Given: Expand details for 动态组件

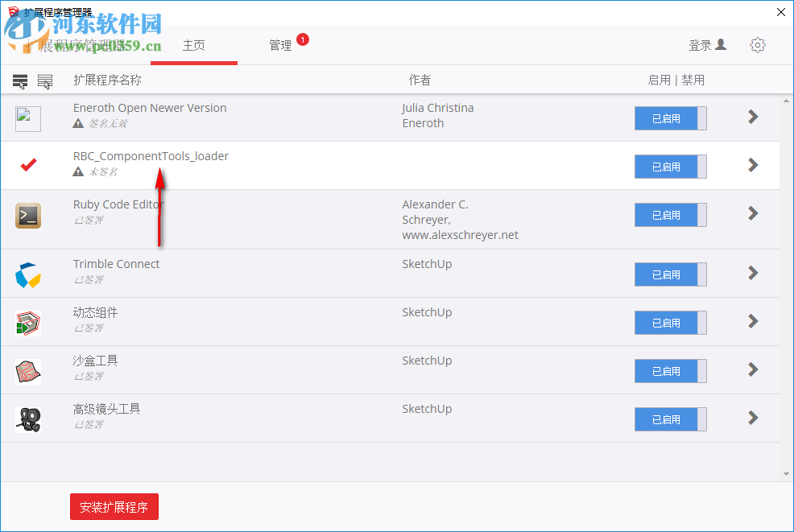Looking at the screenshot, I should coord(752,322).
